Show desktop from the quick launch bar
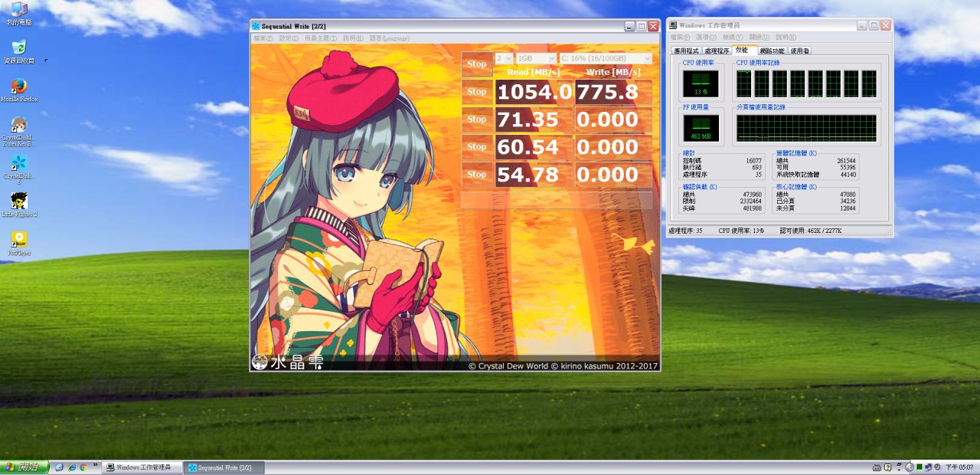Screen dimensions: 980x475 pyautogui.click(x=59, y=467)
